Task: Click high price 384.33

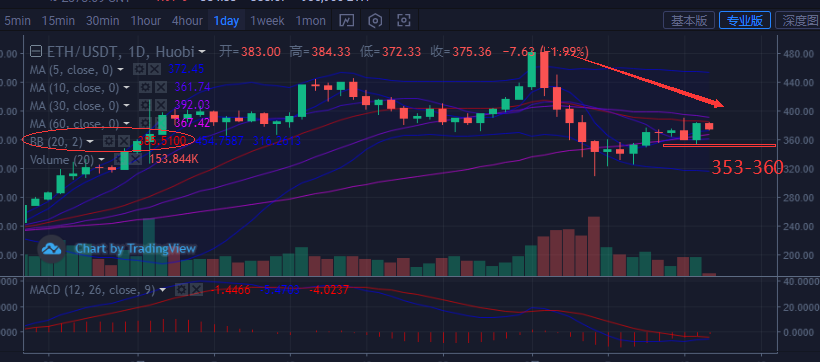Action: pos(331,52)
